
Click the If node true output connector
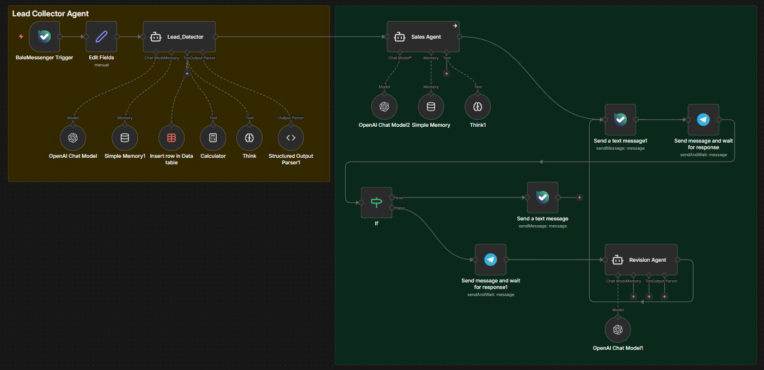click(x=392, y=197)
